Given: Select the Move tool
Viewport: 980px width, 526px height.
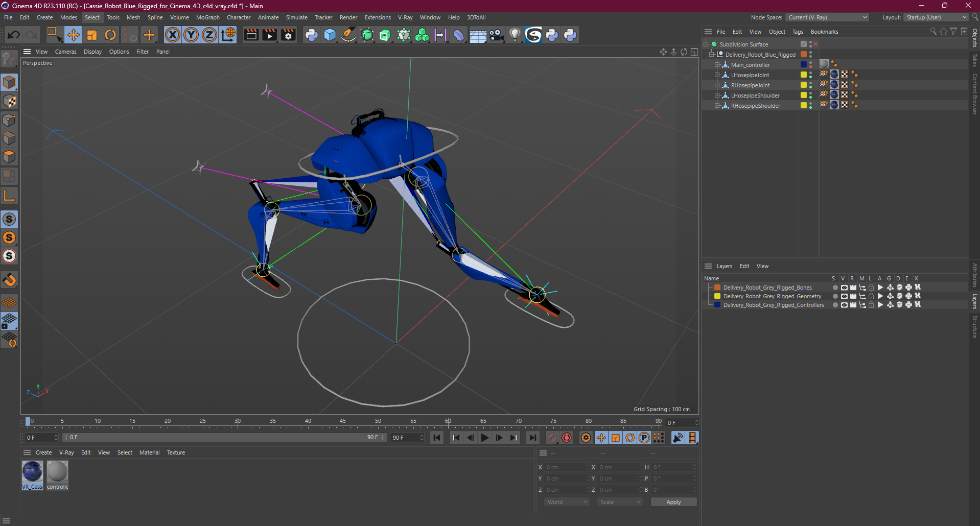Looking at the screenshot, I should pos(74,35).
